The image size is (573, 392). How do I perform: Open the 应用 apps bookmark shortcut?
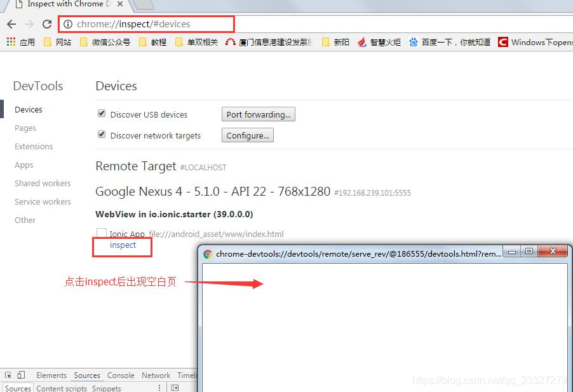[21, 42]
